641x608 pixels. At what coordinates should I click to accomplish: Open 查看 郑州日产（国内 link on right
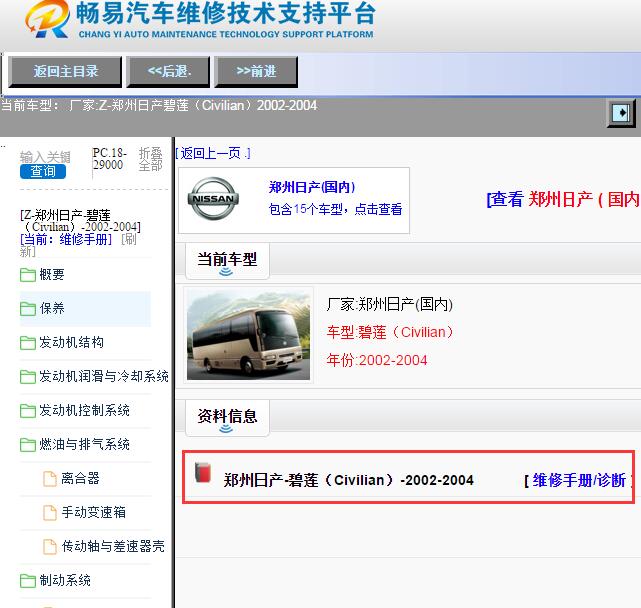[563, 200]
